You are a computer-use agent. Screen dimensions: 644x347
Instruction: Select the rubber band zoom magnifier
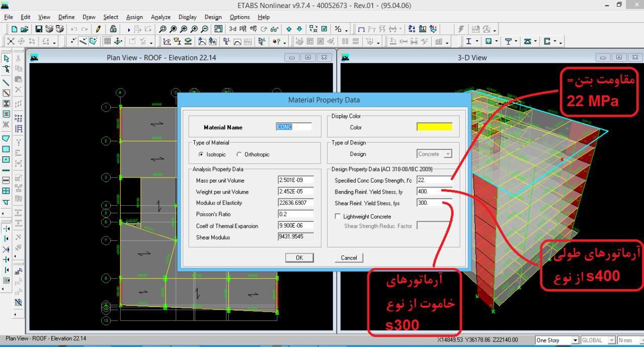click(163, 29)
